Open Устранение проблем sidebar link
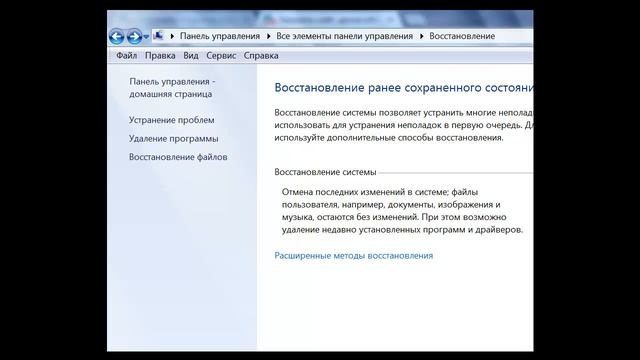This screenshot has height=360, width=640. pyautogui.click(x=171, y=120)
